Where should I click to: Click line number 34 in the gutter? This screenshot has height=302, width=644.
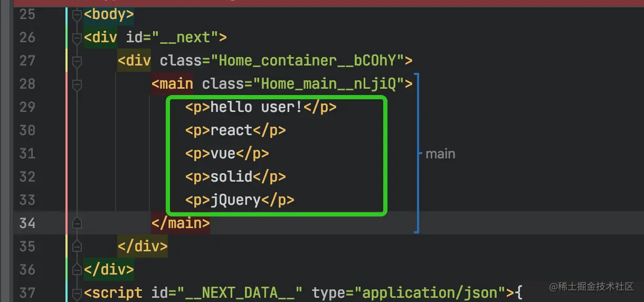(27, 223)
